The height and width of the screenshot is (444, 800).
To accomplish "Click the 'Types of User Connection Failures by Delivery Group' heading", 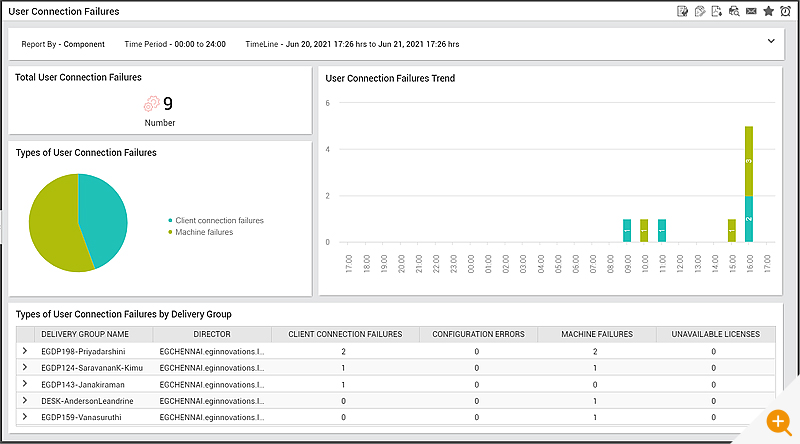I will coord(123,314).
